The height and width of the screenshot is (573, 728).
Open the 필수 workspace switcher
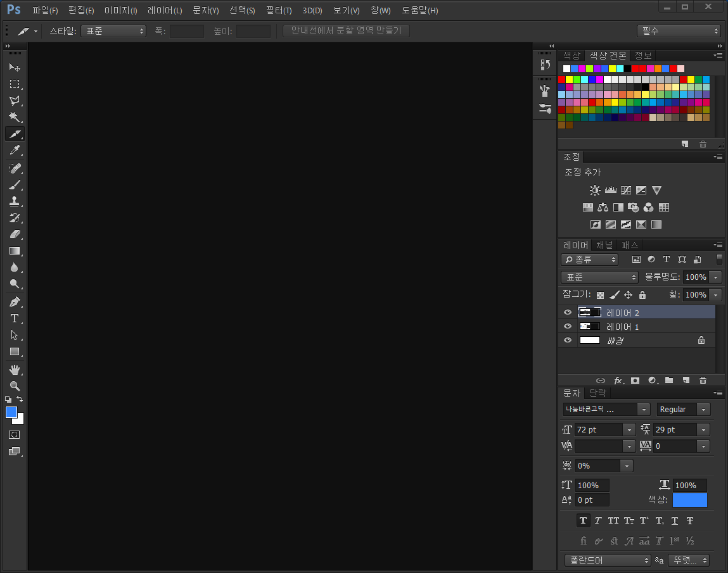click(679, 31)
